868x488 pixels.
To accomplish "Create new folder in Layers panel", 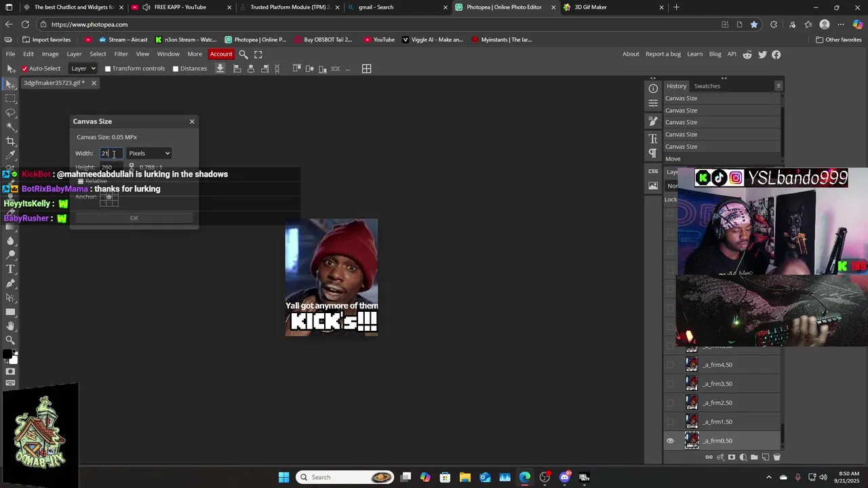I will (x=754, y=457).
